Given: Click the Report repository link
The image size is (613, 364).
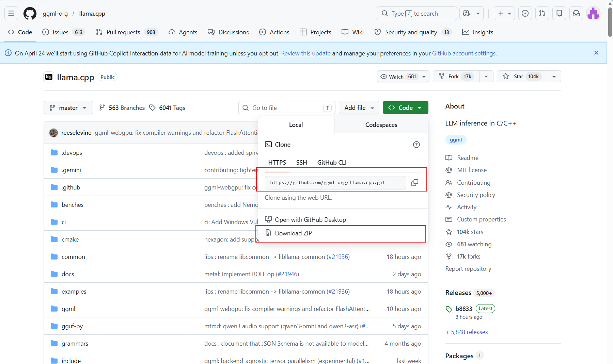Looking at the screenshot, I should (468, 269).
